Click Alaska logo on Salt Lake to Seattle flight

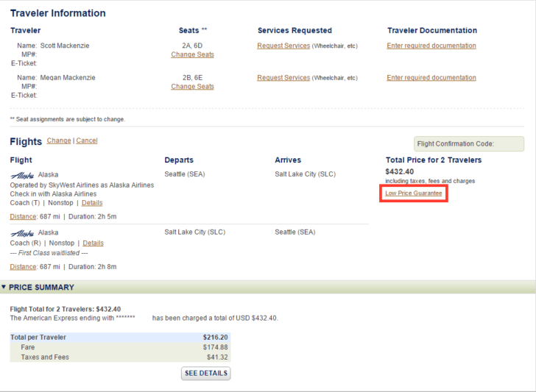[x=22, y=234]
